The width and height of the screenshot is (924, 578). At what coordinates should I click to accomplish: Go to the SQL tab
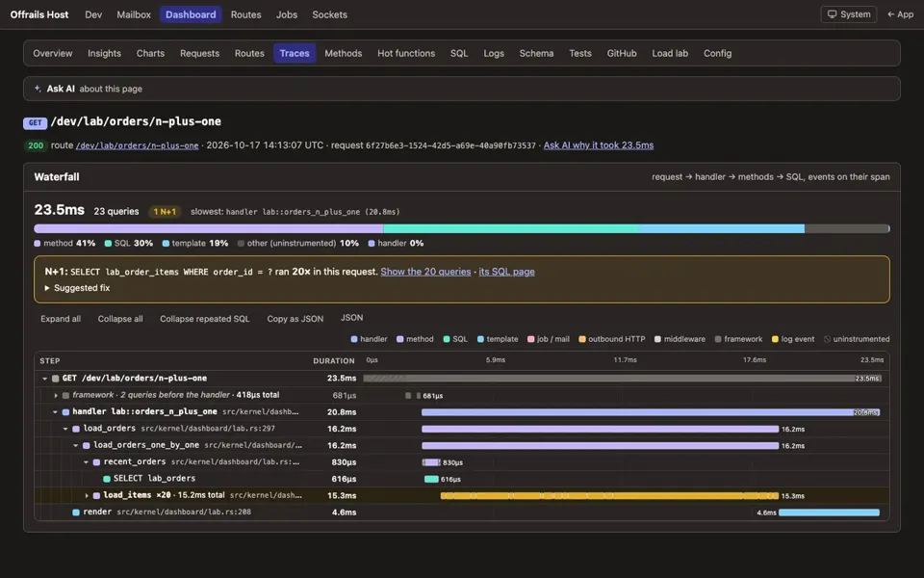459,53
